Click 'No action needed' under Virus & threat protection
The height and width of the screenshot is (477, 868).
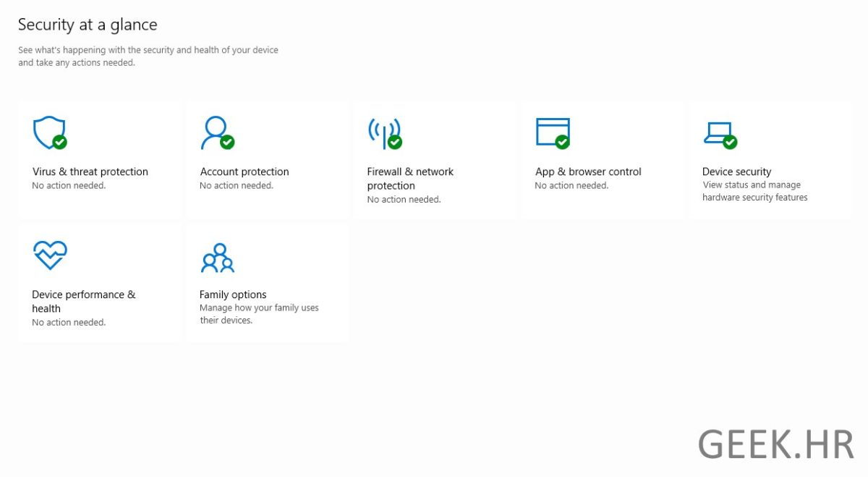[69, 186]
